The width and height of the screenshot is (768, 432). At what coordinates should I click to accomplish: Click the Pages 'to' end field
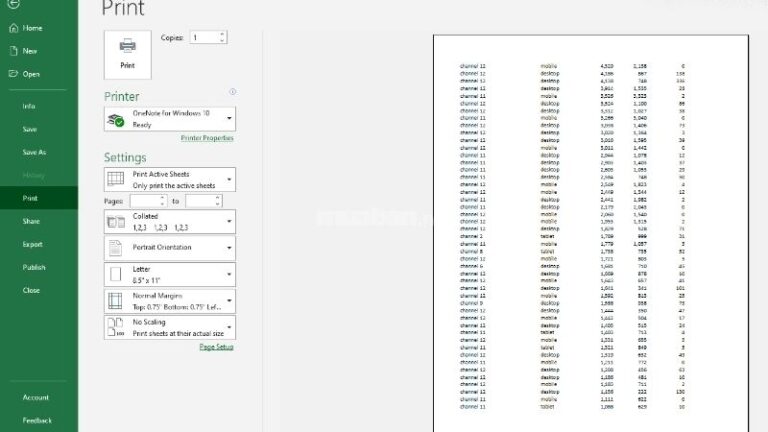199,201
